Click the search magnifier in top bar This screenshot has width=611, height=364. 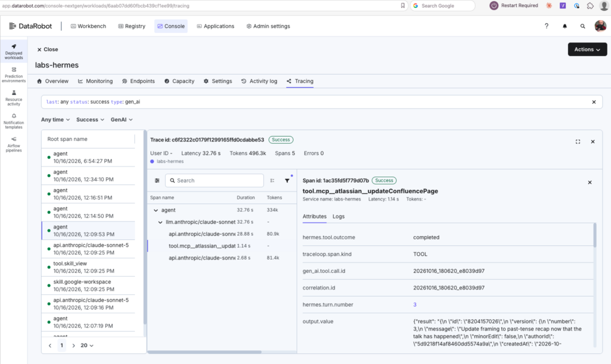coord(582,26)
